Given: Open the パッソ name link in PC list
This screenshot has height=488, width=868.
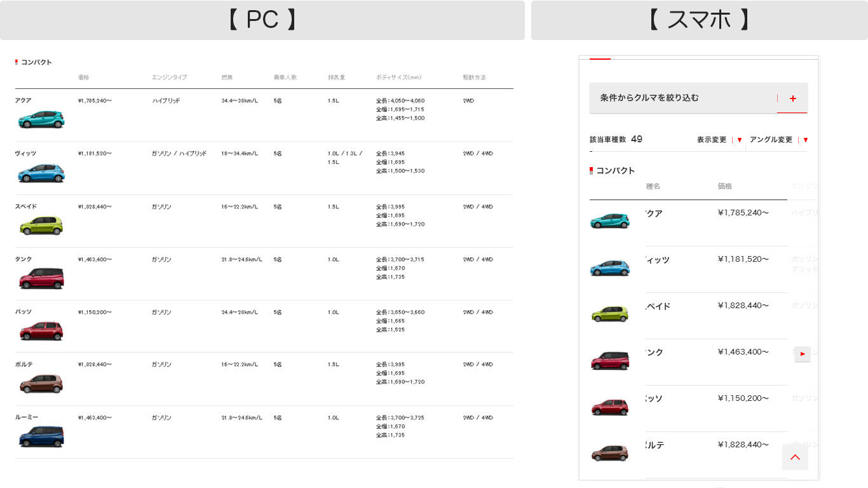Looking at the screenshot, I should [x=24, y=312].
